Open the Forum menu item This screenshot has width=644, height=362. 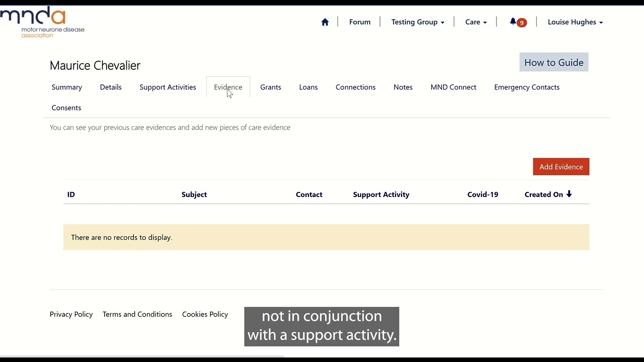tap(360, 22)
